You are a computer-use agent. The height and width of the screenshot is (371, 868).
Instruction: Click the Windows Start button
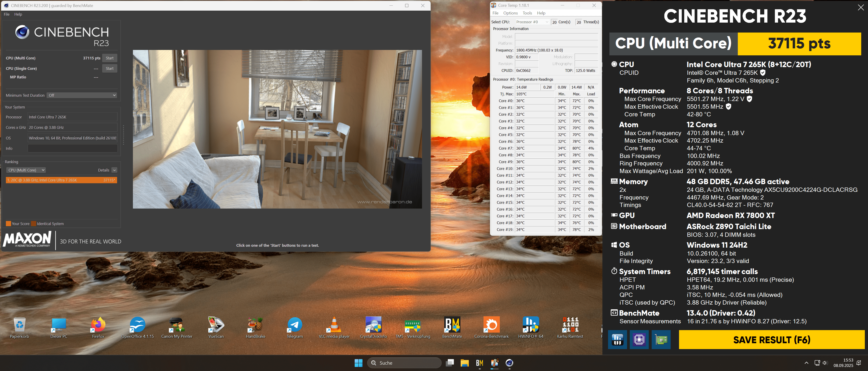pyautogui.click(x=359, y=363)
